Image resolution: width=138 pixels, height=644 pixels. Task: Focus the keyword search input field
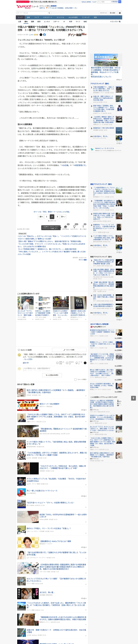[x=32, y=13]
